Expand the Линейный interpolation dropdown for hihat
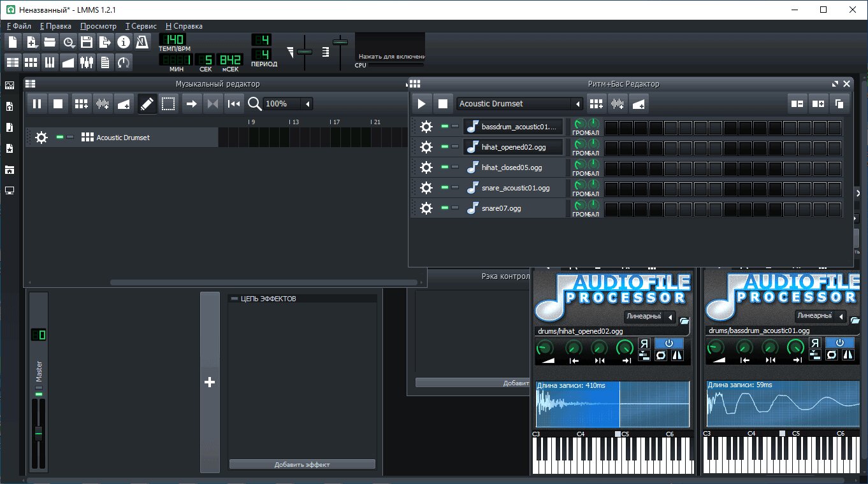 tap(649, 317)
